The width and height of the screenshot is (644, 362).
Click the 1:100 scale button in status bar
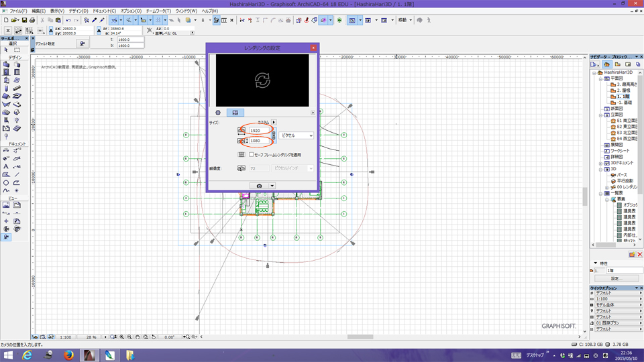point(66,337)
